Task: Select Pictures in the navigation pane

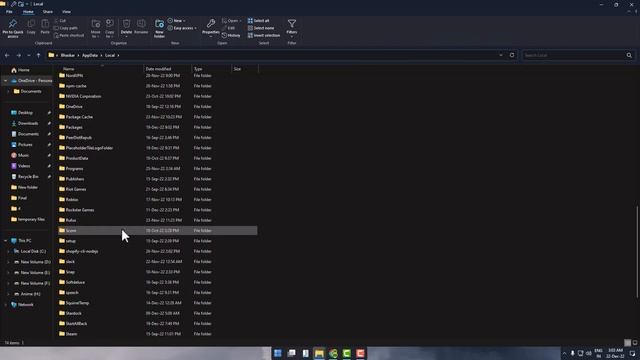Action: click(24, 144)
